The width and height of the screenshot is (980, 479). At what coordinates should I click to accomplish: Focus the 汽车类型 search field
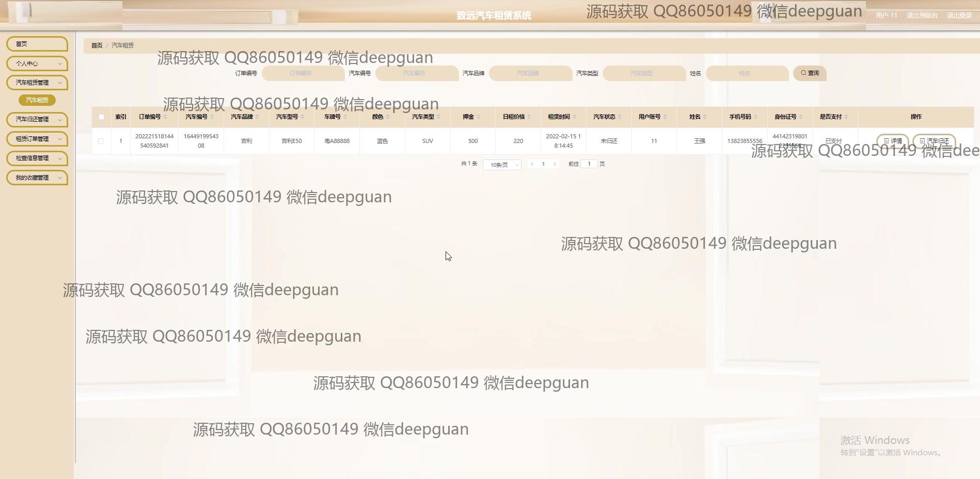point(644,73)
